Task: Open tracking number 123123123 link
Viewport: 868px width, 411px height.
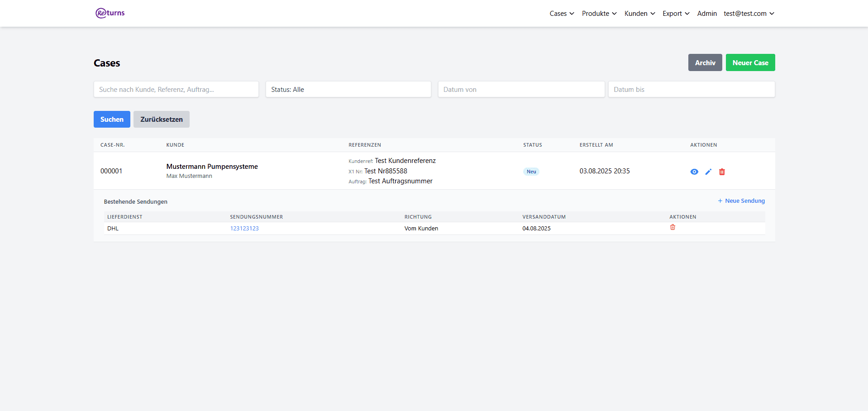Action: [244, 229]
